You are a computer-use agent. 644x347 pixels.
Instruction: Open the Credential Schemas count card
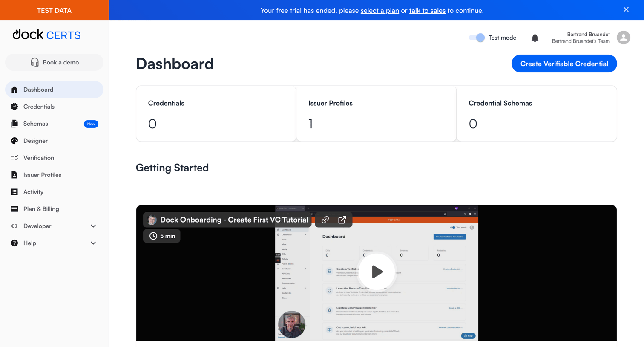(537, 113)
